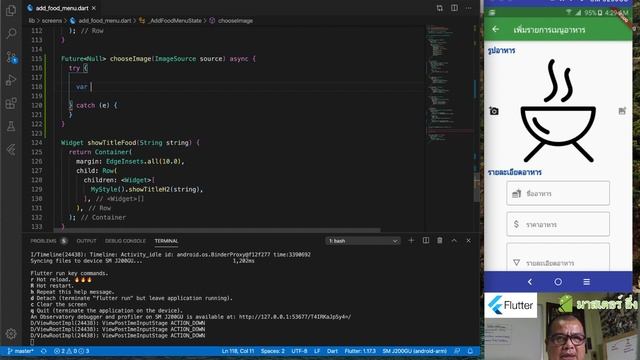Screen dimensions: 640x360
Task: Maximize panel with the up chevron
Action: point(454,241)
